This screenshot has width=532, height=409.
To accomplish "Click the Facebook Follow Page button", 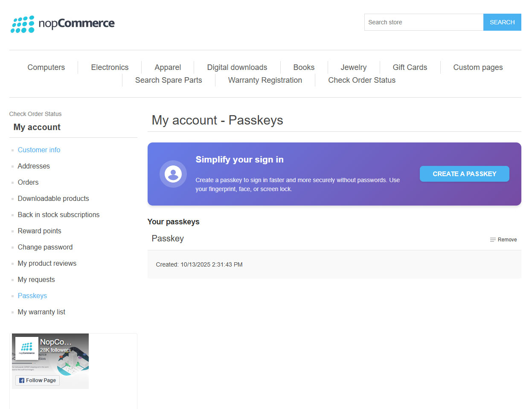I will pos(38,380).
